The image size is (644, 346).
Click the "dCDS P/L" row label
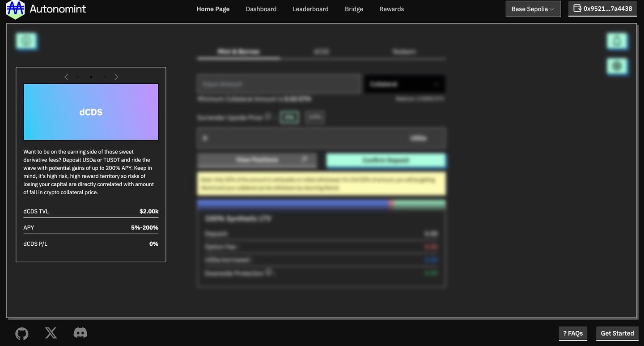35,243
